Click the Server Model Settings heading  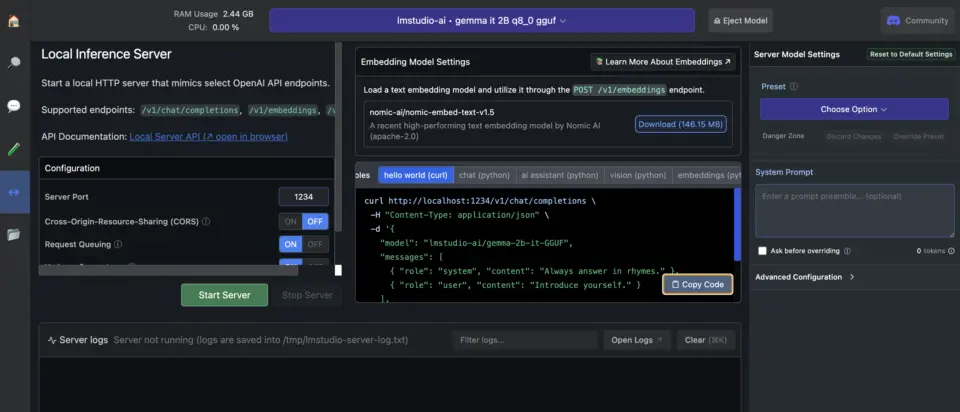[x=797, y=54]
